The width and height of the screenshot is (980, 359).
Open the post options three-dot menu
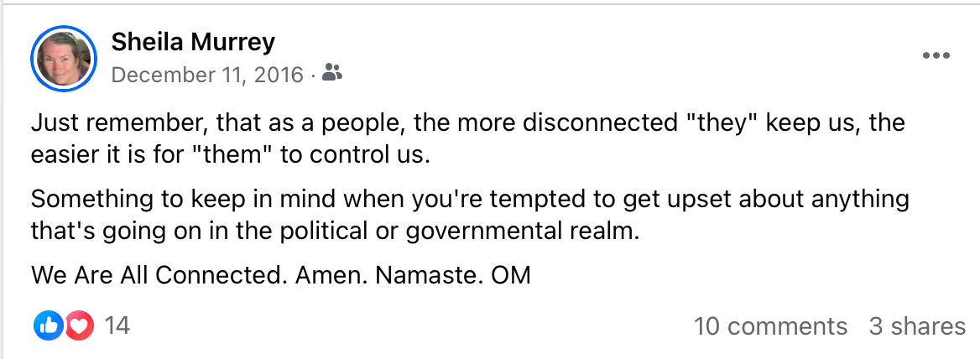click(x=936, y=56)
